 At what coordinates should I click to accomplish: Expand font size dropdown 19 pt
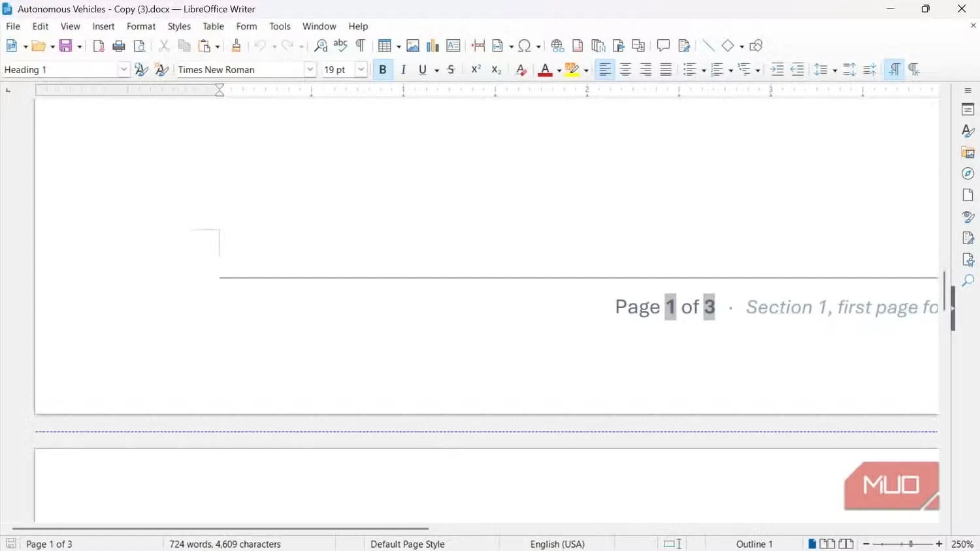click(361, 70)
